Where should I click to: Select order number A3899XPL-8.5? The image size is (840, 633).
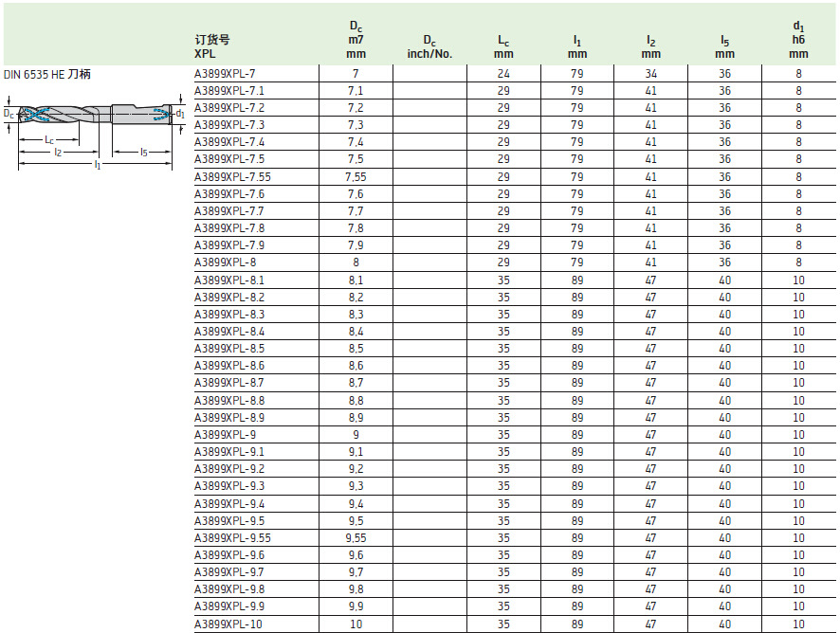click(x=228, y=349)
